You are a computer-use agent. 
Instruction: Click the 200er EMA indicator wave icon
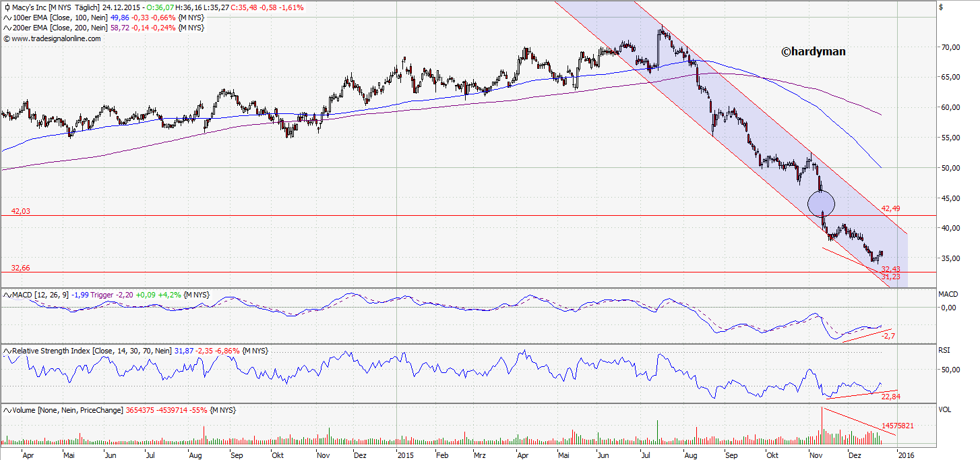tap(7, 28)
